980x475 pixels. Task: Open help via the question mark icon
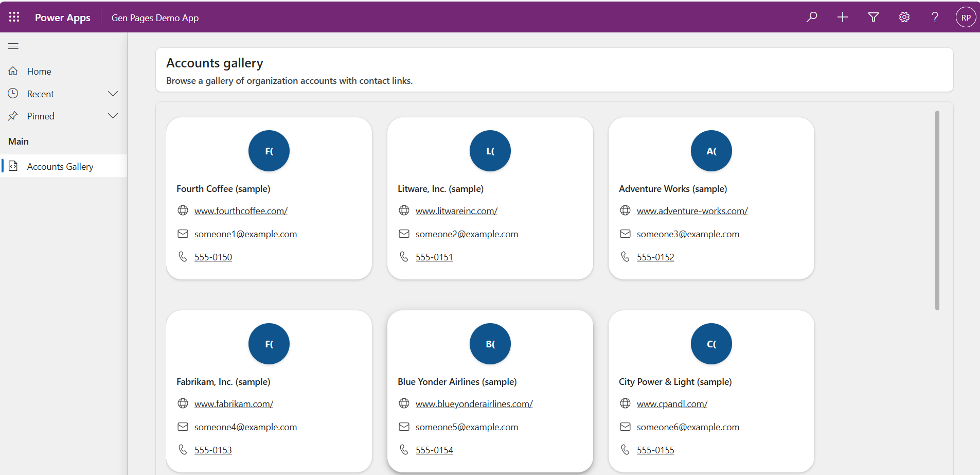(x=935, y=17)
